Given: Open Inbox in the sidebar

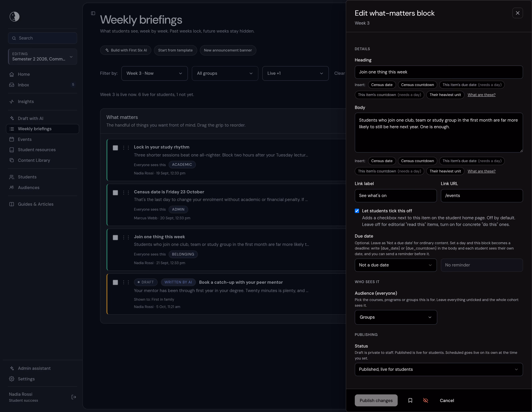Looking at the screenshot, I should click(x=42, y=85).
